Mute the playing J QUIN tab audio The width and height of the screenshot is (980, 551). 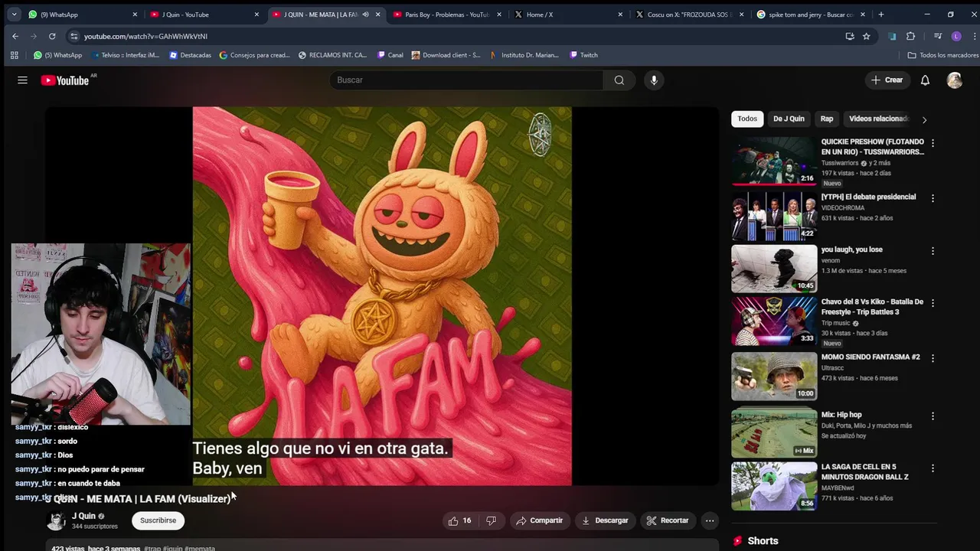tap(365, 15)
